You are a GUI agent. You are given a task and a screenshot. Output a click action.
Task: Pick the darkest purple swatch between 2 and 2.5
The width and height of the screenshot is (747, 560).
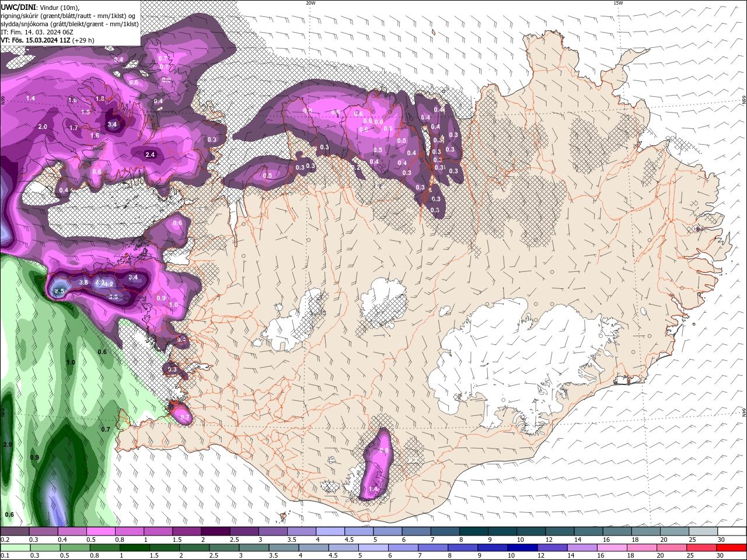pos(215,531)
